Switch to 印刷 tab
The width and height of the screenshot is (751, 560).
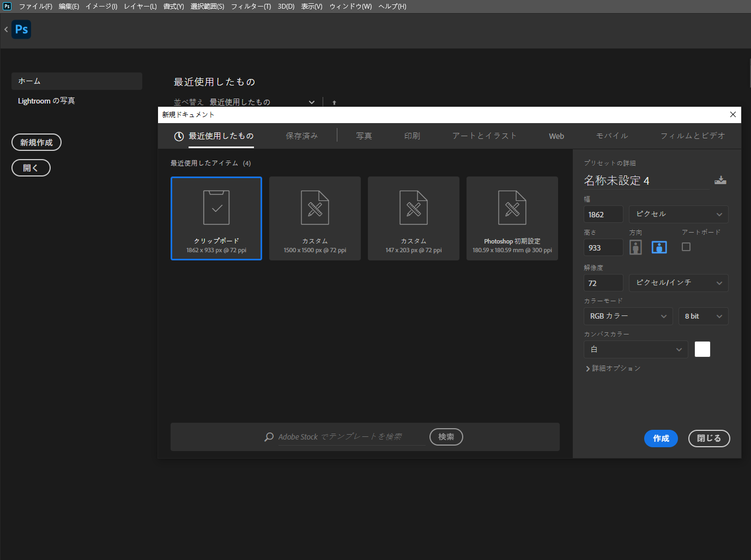[x=412, y=136]
